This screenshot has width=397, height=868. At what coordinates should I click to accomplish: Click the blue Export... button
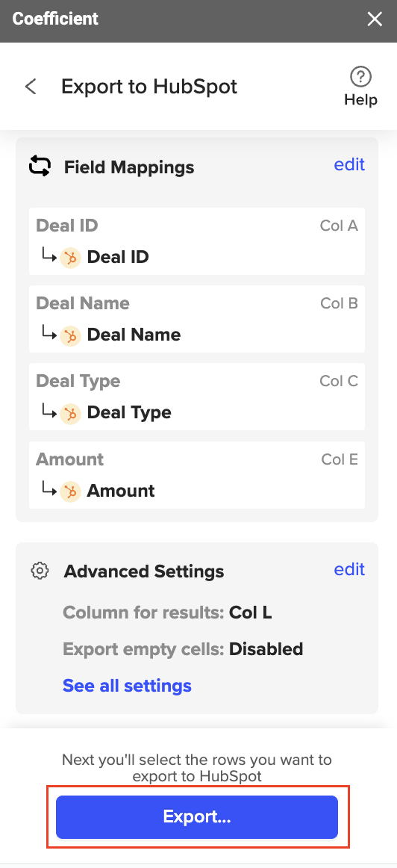coord(197,817)
